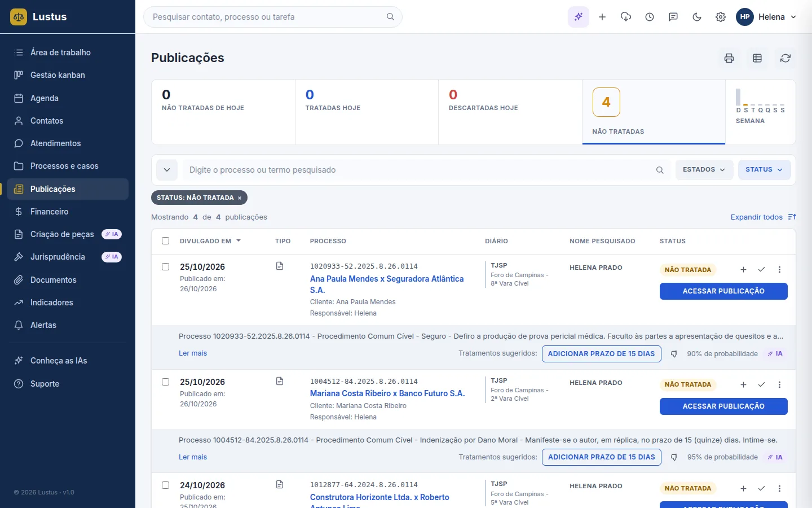Image resolution: width=812 pixels, height=508 pixels.
Task: Open the Estados dropdown filter
Action: point(704,170)
